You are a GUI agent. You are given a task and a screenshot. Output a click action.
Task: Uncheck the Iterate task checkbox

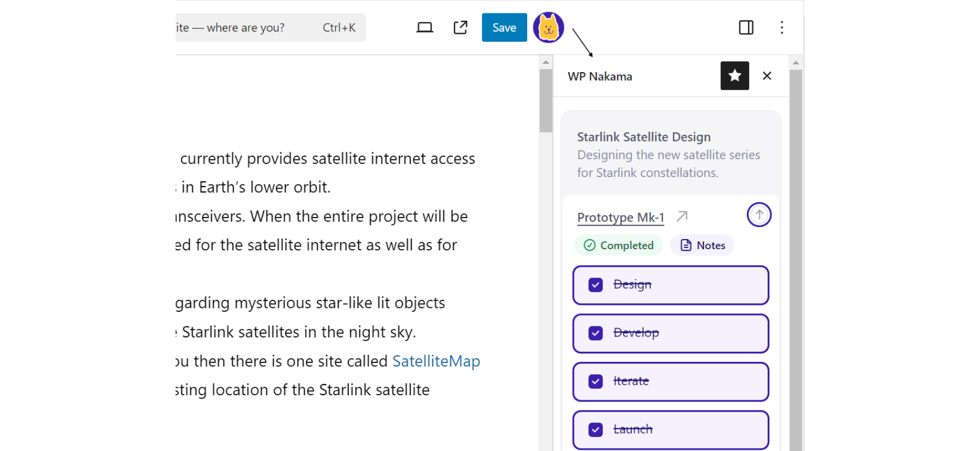(595, 382)
